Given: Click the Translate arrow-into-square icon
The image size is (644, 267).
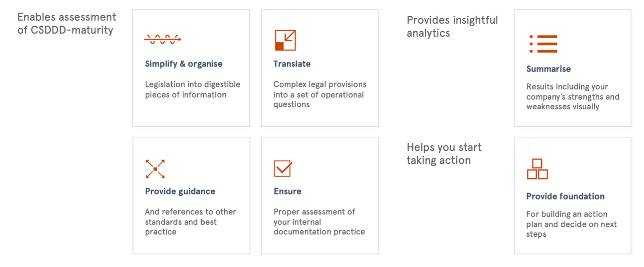Looking at the screenshot, I should (285, 40).
